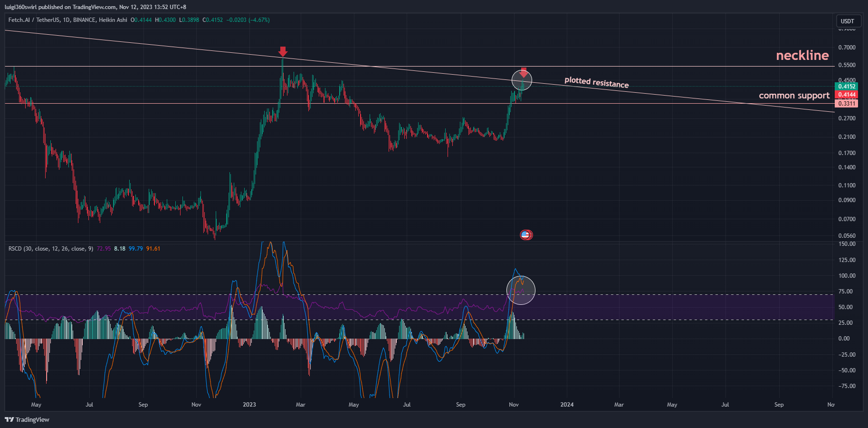Click the 100.00 indicator axis label
868x428 pixels.
tap(847, 276)
